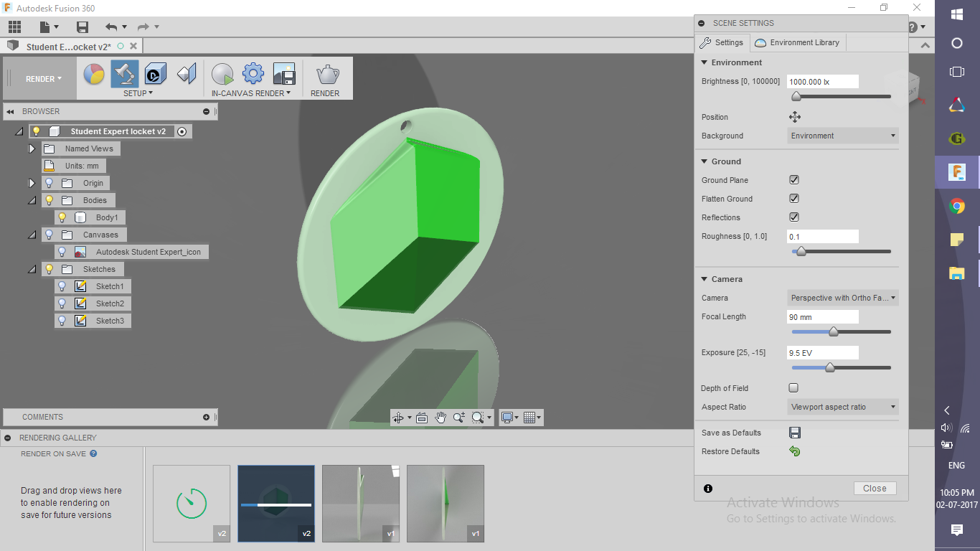980x551 pixels.
Task: Open the File menu dropdown
Action: [49, 27]
